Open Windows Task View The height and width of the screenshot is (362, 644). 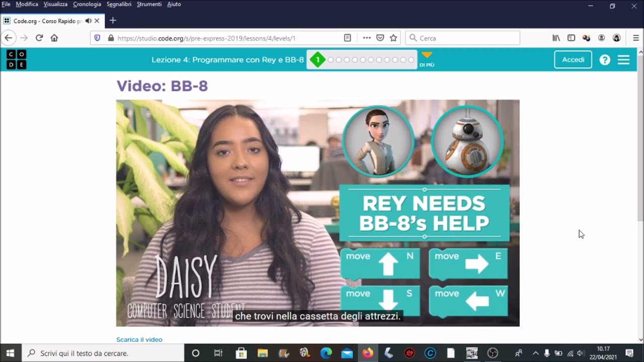[x=218, y=353]
